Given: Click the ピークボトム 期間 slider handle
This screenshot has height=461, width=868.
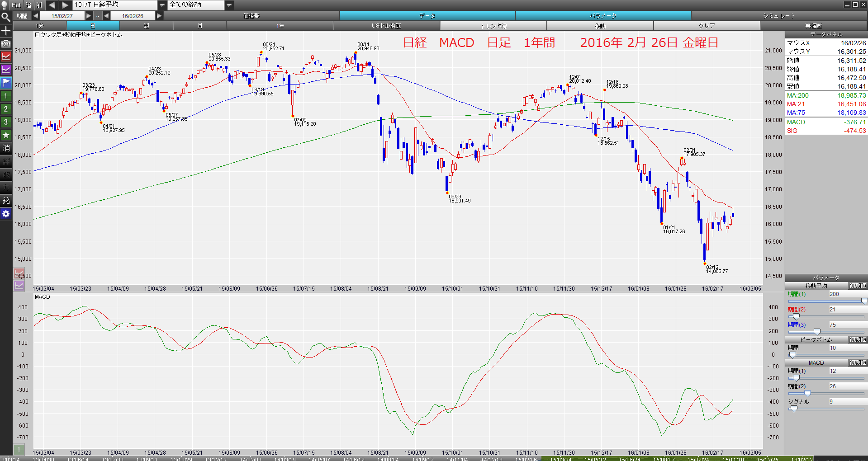Looking at the screenshot, I should (x=792, y=355).
